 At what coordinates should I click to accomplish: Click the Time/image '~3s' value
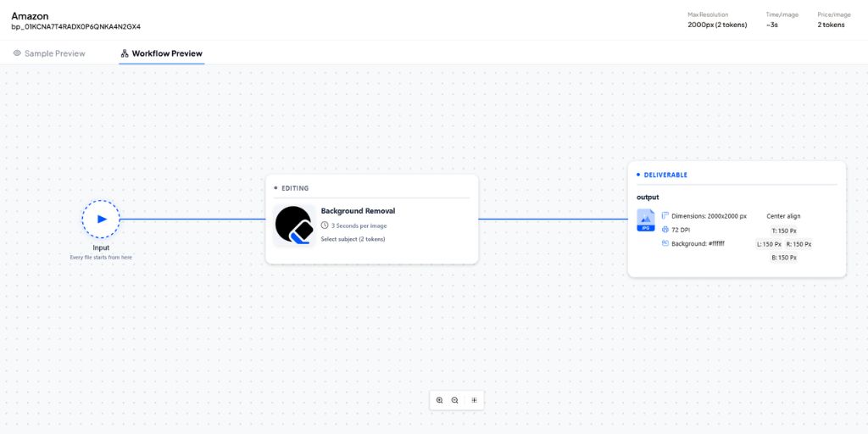(x=771, y=25)
